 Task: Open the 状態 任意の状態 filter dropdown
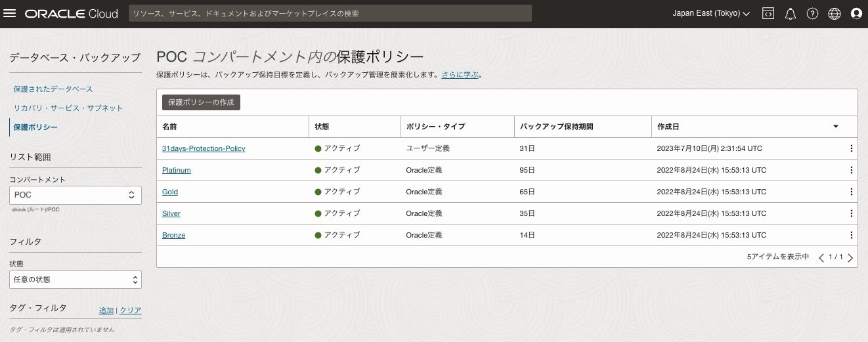point(76,279)
